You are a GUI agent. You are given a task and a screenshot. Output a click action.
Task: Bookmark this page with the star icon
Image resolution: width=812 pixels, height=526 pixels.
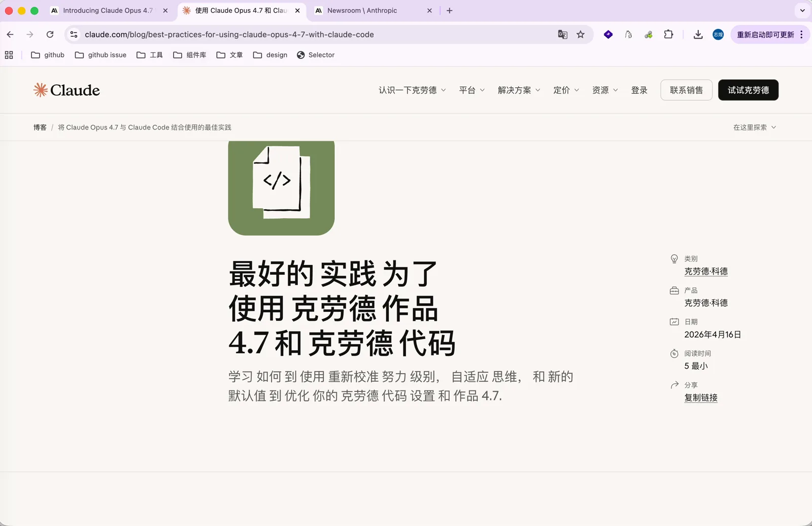click(x=581, y=35)
